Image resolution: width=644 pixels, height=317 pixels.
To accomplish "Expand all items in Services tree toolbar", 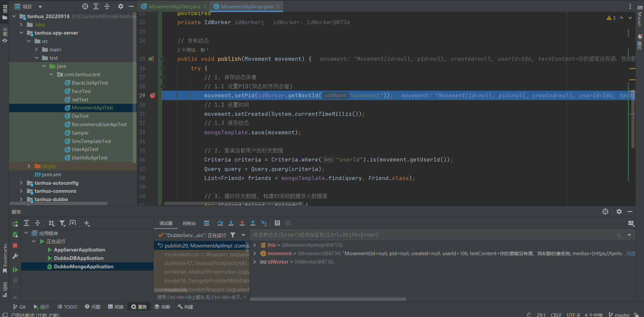I will [x=26, y=223].
